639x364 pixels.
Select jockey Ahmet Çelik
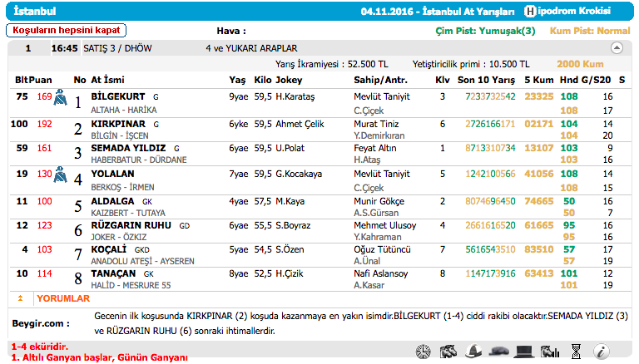click(300, 124)
